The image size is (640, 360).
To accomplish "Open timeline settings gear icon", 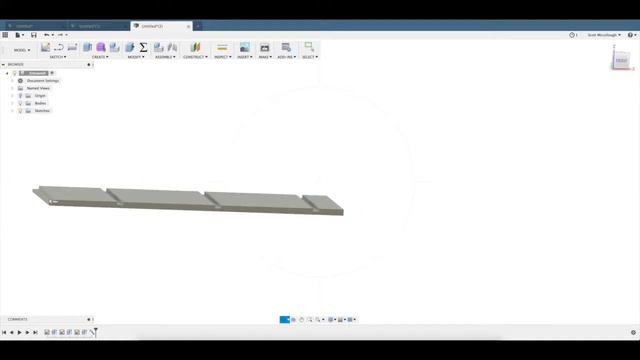I will (x=633, y=333).
